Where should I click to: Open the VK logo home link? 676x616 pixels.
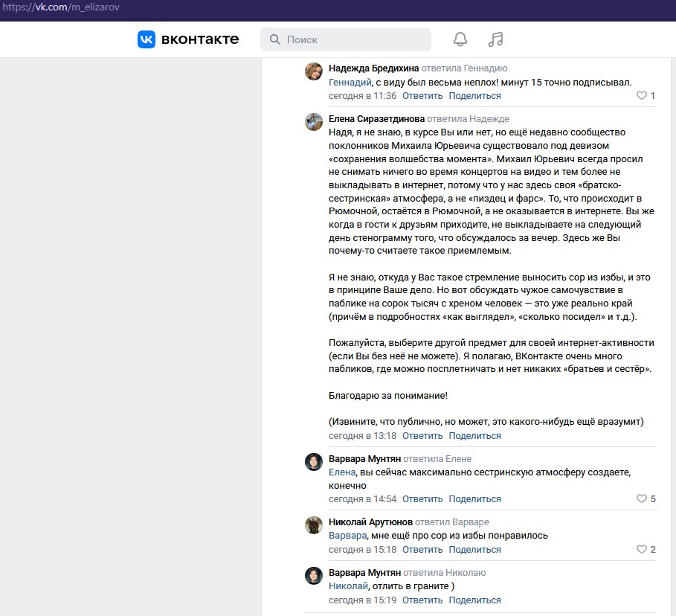pos(188,39)
